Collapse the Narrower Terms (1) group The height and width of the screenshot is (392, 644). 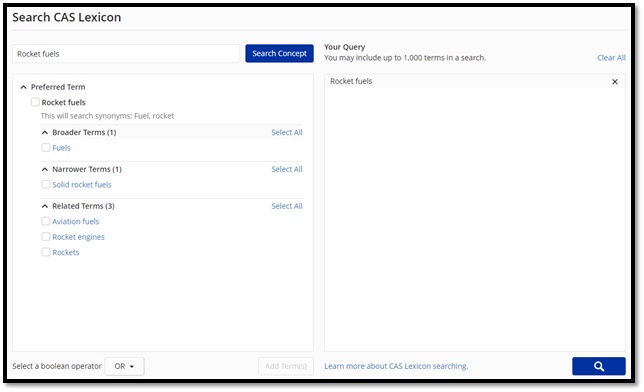coord(45,169)
